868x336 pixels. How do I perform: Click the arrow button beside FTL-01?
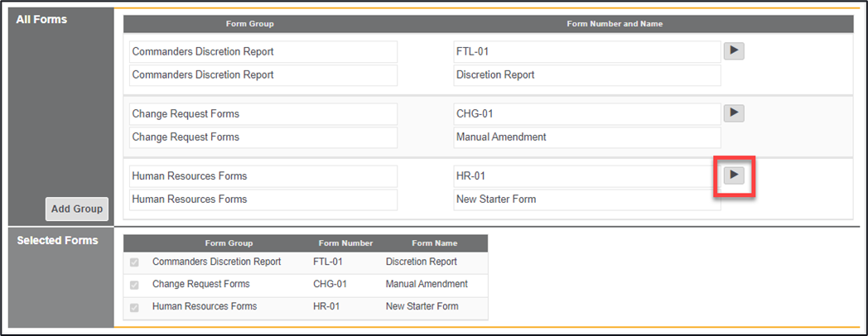coord(734,51)
